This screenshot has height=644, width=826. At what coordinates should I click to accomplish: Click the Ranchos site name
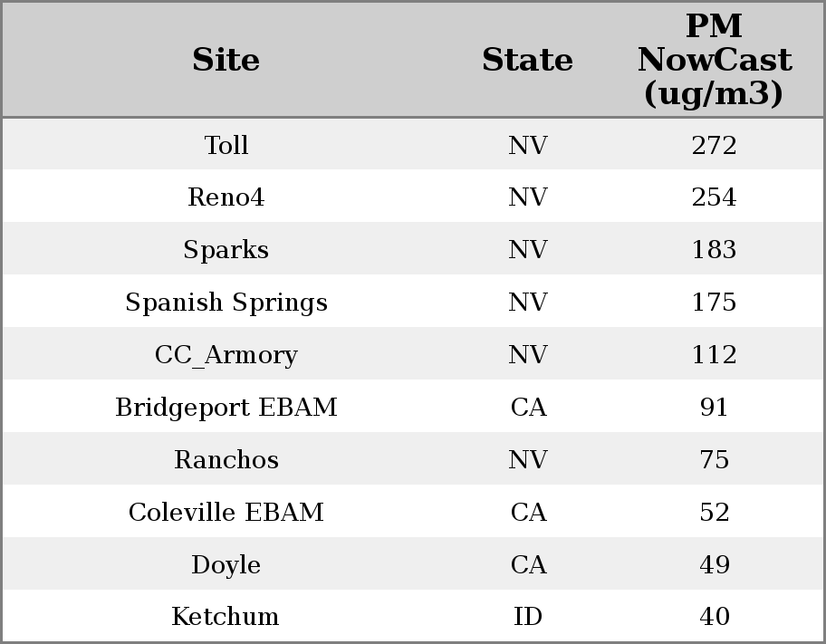coord(226,460)
